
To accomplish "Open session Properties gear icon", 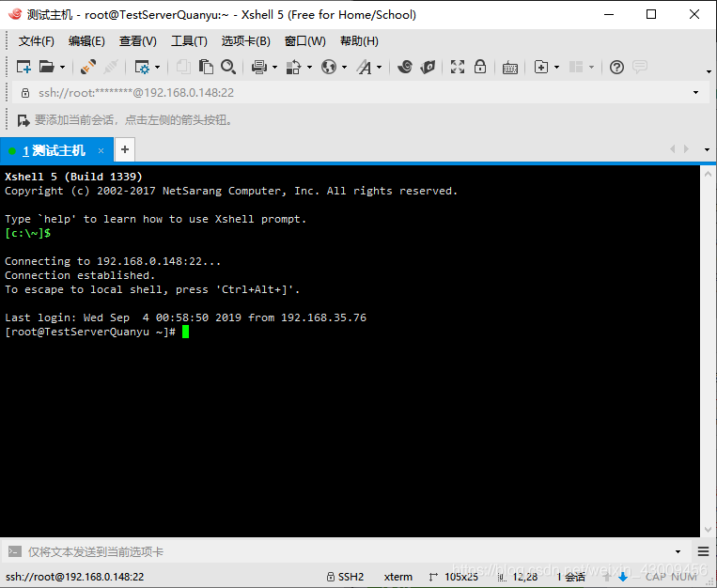I will (x=142, y=68).
